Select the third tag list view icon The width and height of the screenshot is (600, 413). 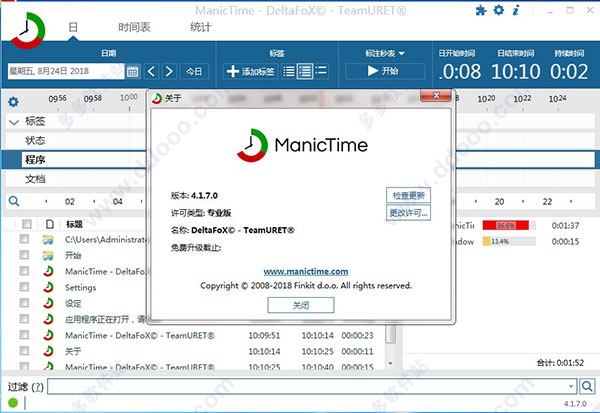tap(321, 71)
